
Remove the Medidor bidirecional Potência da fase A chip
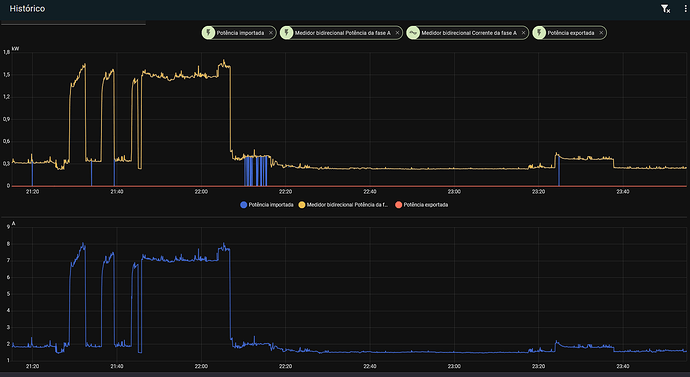(x=397, y=33)
